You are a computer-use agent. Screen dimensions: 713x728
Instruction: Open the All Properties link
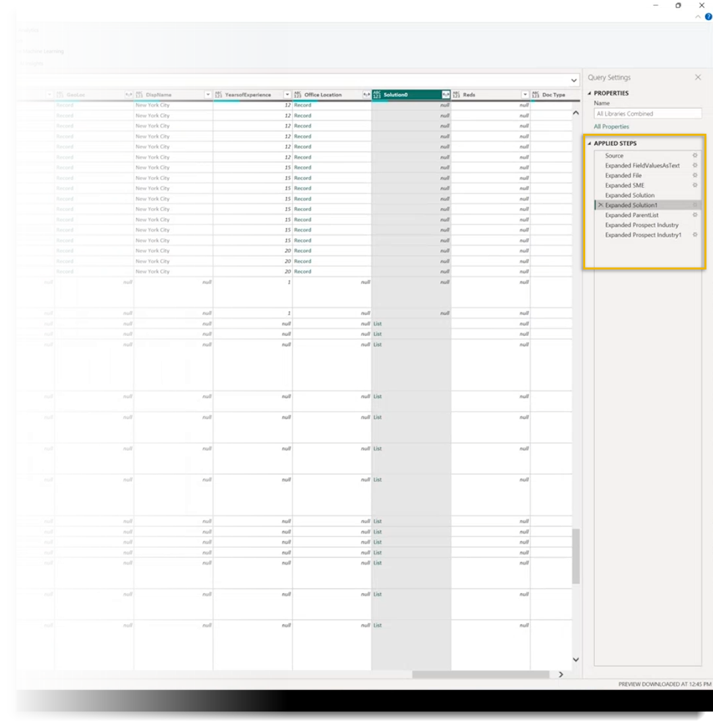point(611,126)
